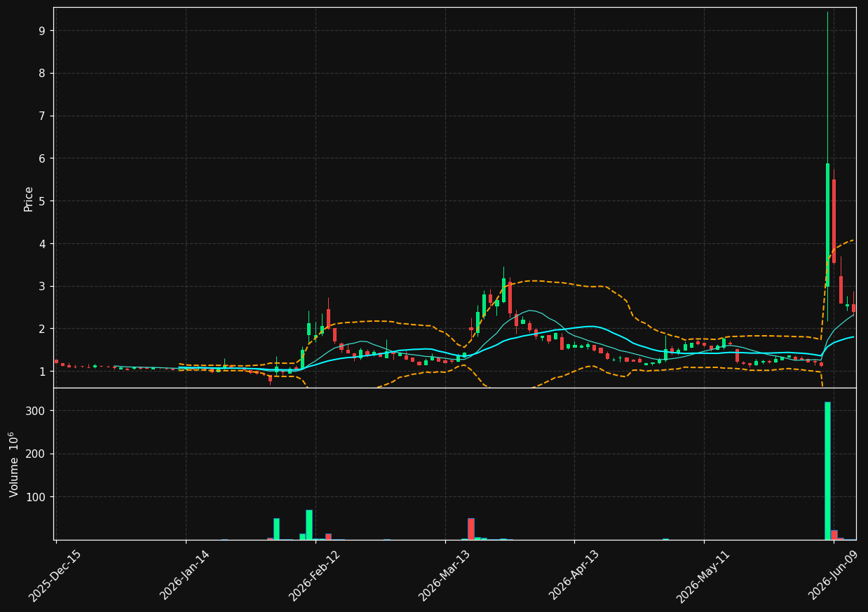Click the price tick label 8

point(41,74)
